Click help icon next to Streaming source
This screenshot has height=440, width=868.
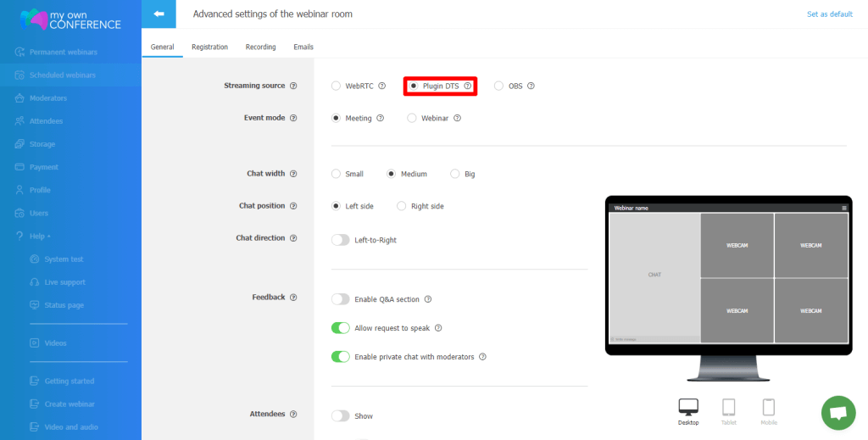[x=293, y=86]
